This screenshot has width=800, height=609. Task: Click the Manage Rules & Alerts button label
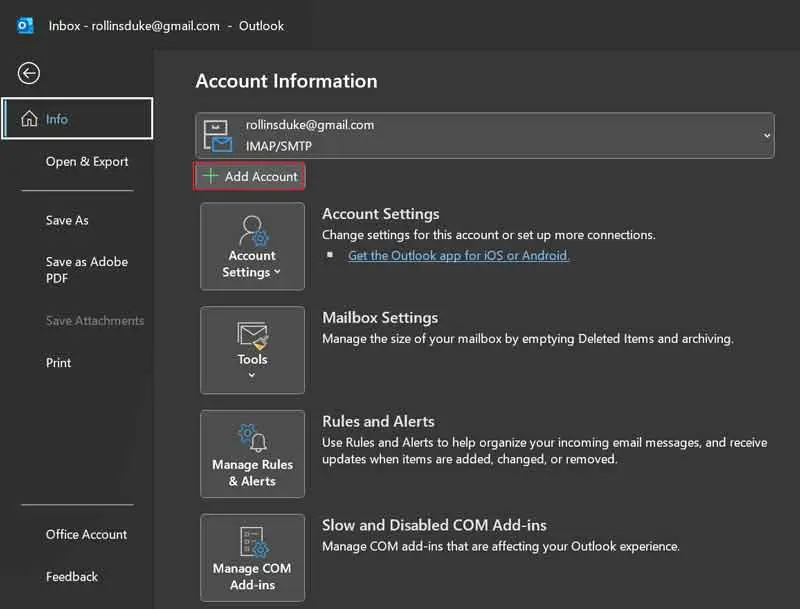253,473
